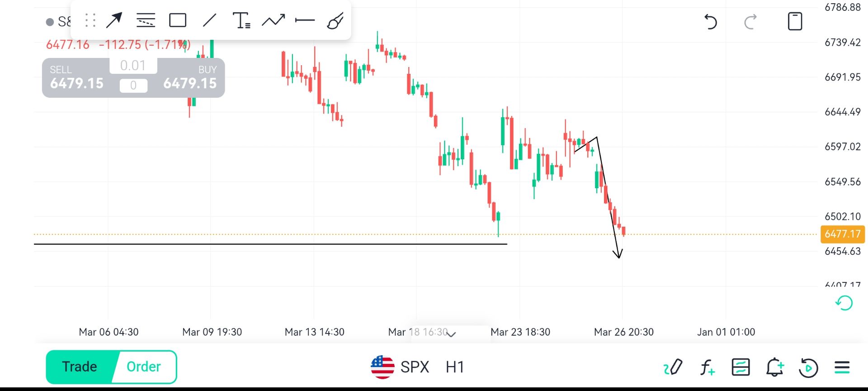Screen dimensions: 868x391
Task: Undo the last drawing action
Action: [711, 21]
